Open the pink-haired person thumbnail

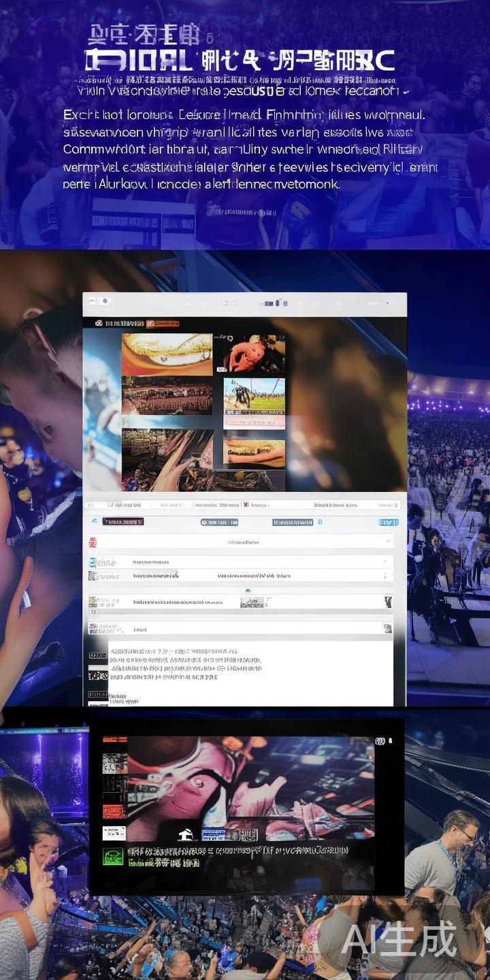(x=254, y=354)
